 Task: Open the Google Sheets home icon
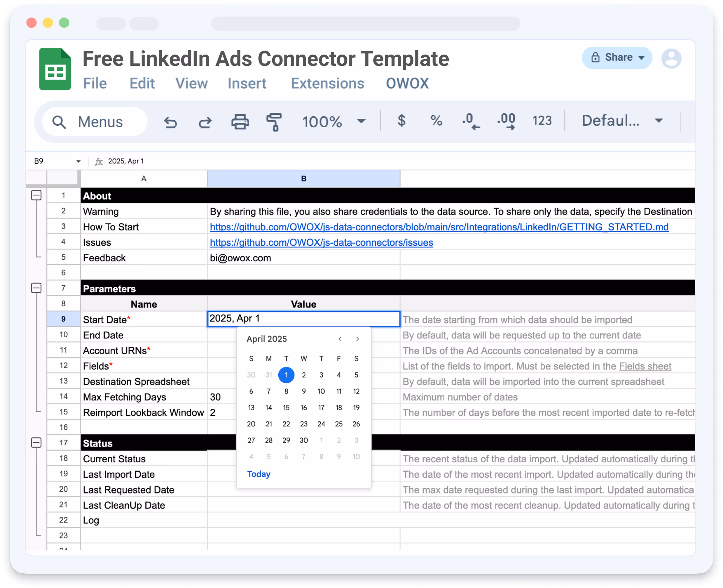click(x=55, y=69)
